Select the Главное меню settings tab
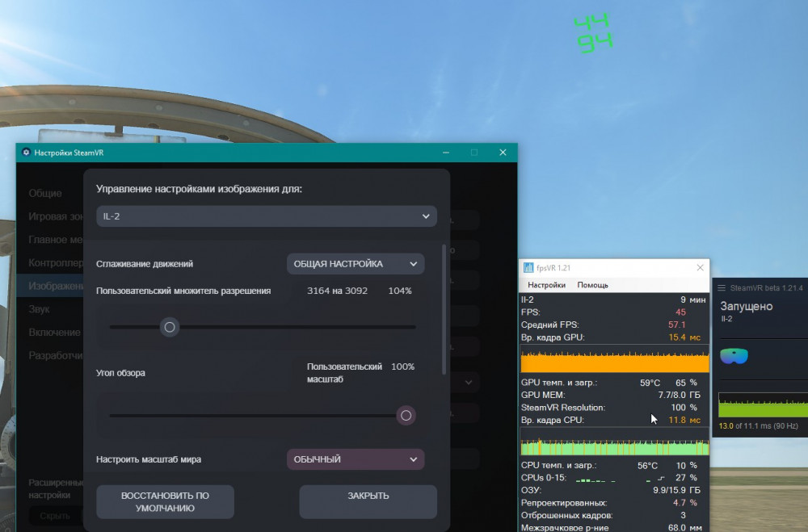Viewport: 808px width, 532px height. point(56,240)
